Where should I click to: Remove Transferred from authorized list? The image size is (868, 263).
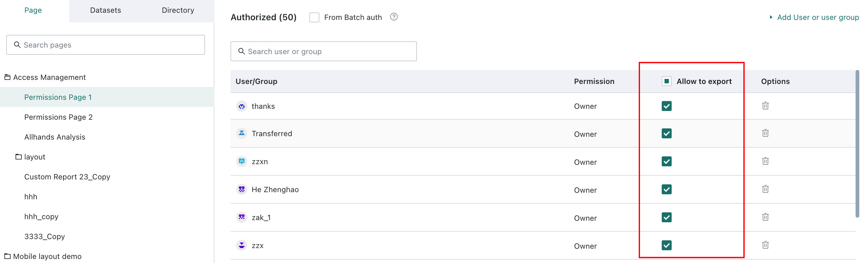[765, 133]
